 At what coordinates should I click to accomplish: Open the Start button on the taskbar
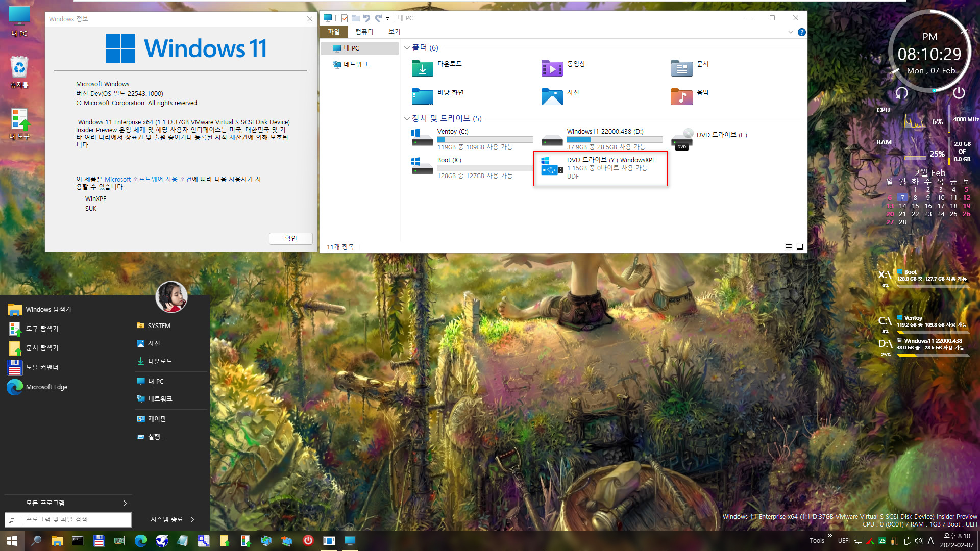[12, 540]
